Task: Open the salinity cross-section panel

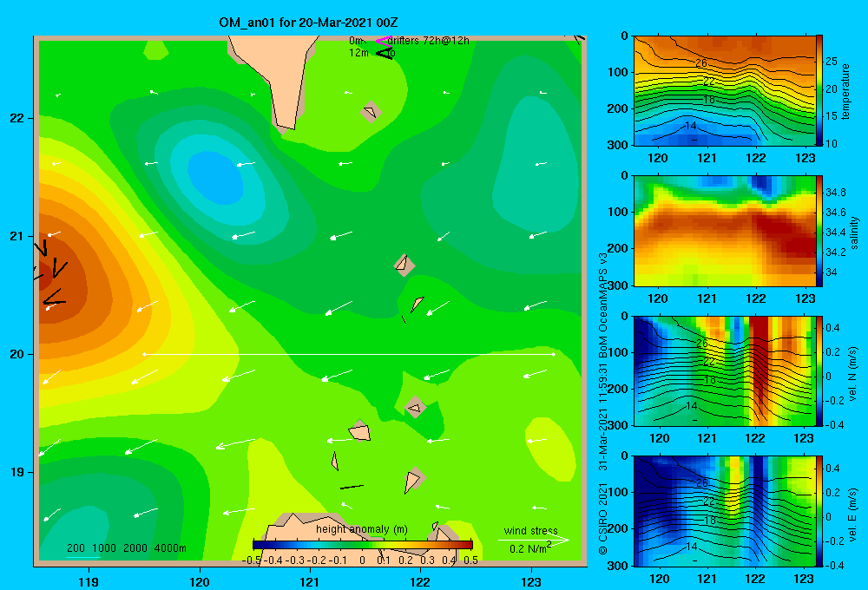Action: pos(725,231)
